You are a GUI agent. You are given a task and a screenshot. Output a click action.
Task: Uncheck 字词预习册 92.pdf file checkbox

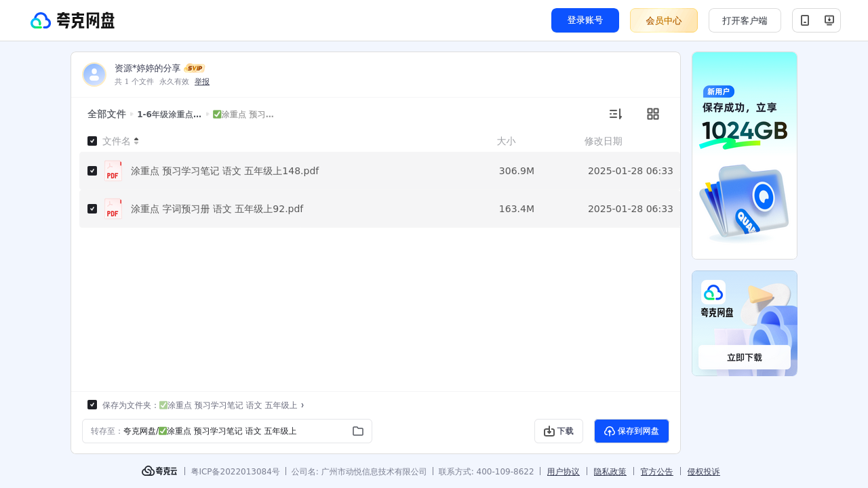click(x=92, y=209)
